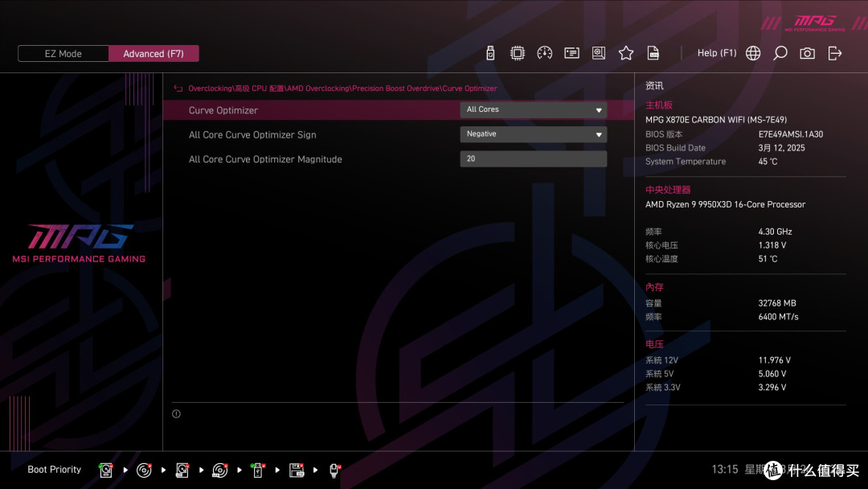Click the 内存 section heading

pos(654,287)
